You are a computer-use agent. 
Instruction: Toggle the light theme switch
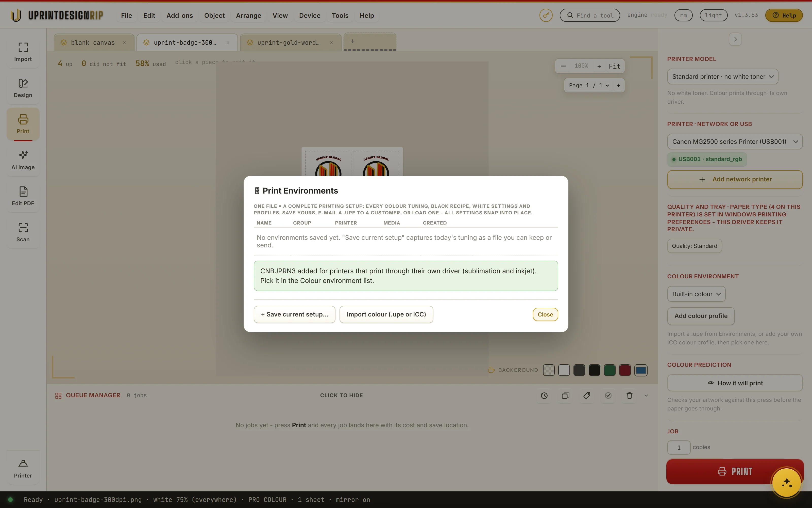[x=713, y=15]
